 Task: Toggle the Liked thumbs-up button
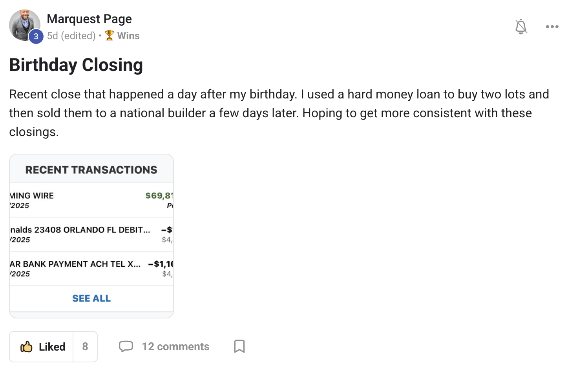point(42,347)
